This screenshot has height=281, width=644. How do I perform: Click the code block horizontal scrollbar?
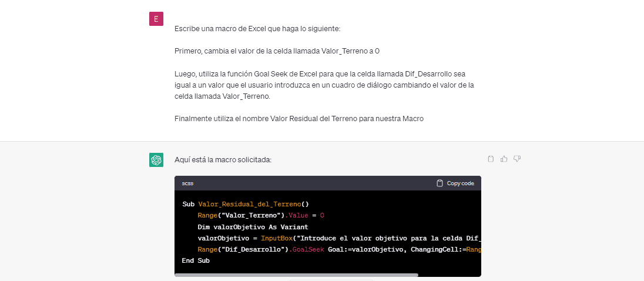[x=297, y=275]
